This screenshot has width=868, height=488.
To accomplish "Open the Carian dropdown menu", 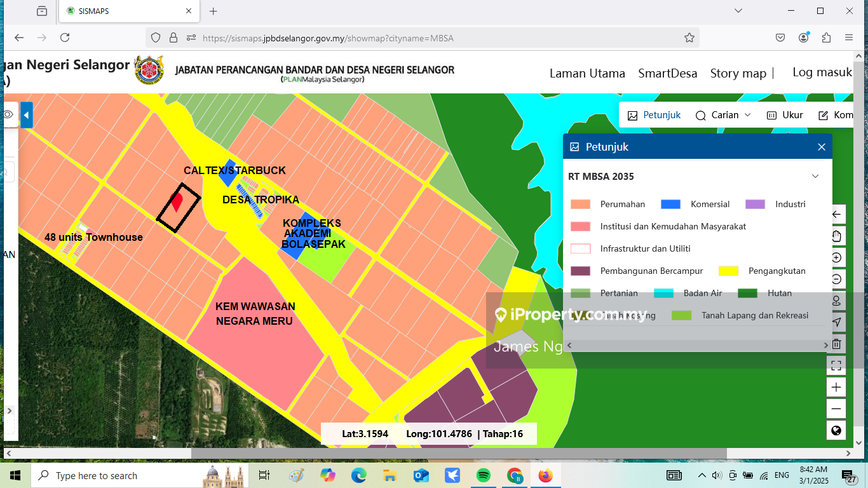I will 724,115.
